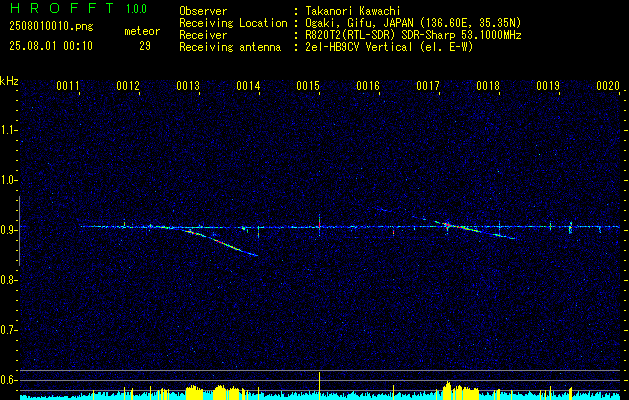Image resolution: width=629 pixels, height=400 pixels.
Task: Click the 0.8 frequency axis label
Action: coord(8,280)
